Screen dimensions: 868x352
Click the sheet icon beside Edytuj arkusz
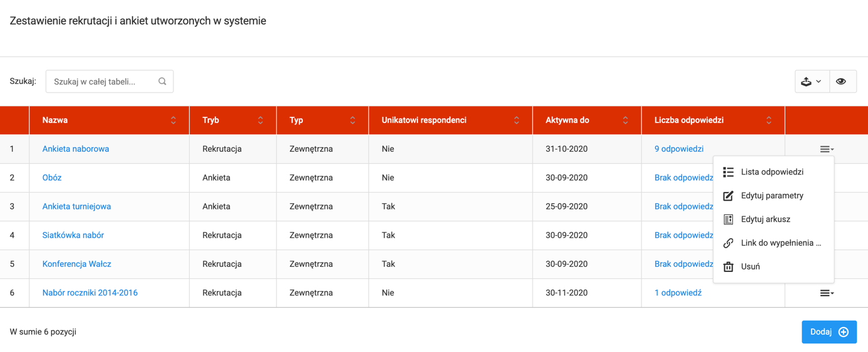pos(728,219)
